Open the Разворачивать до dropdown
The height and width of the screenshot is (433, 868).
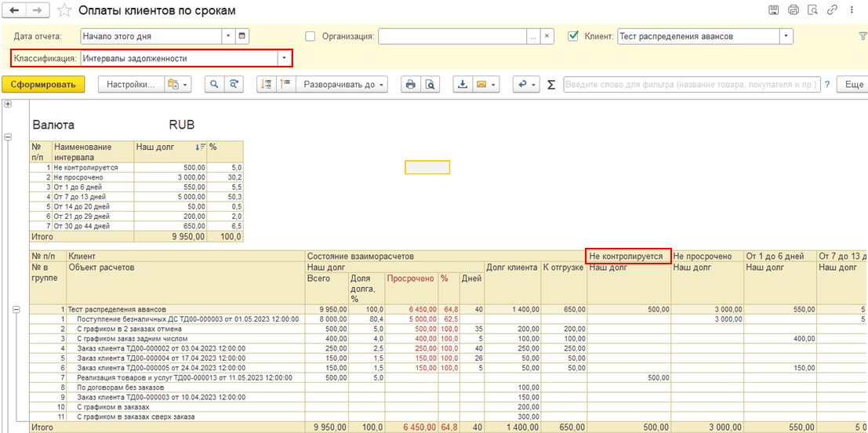point(343,85)
